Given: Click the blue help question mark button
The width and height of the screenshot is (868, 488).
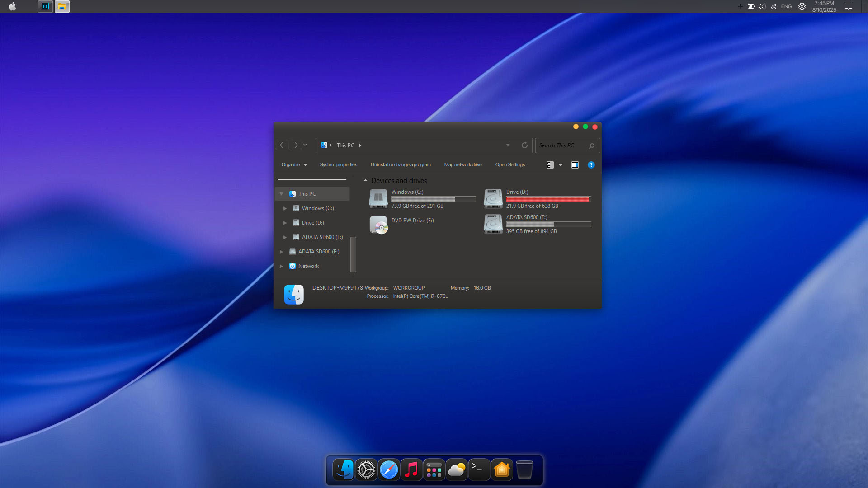Looking at the screenshot, I should pyautogui.click(x=591, y=164).
